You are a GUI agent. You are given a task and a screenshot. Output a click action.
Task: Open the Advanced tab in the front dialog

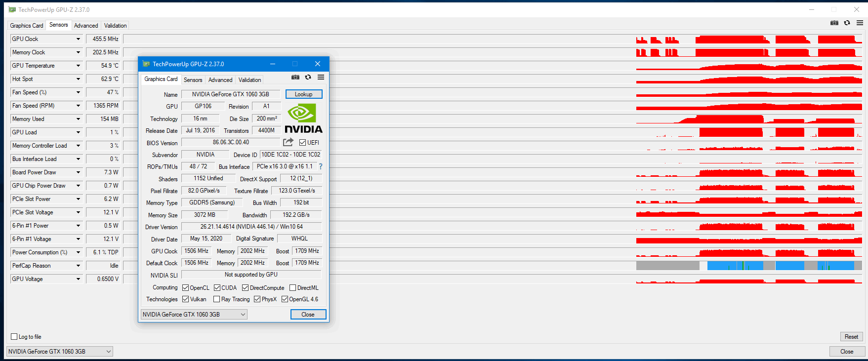(220, 80)
